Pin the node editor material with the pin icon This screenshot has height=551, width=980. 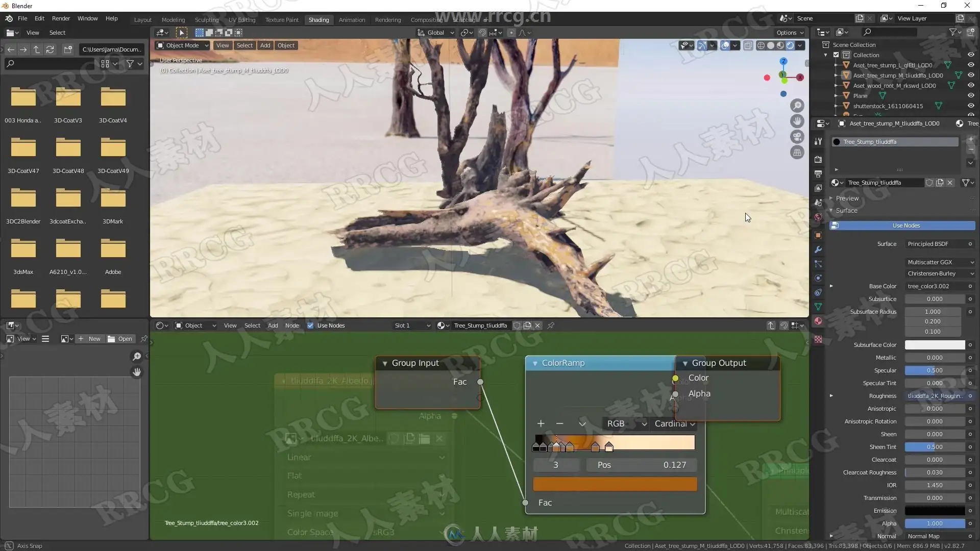(551, 325)
